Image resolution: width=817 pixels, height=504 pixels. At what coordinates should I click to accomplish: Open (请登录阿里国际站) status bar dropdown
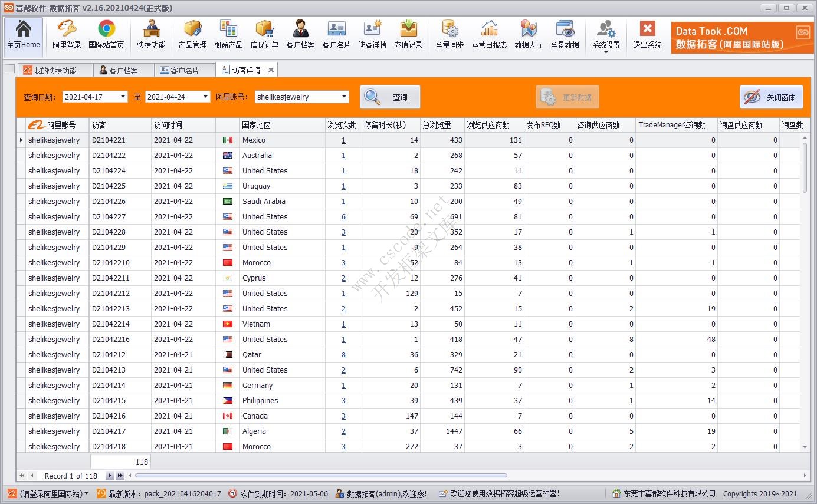[x=48, y=493]
